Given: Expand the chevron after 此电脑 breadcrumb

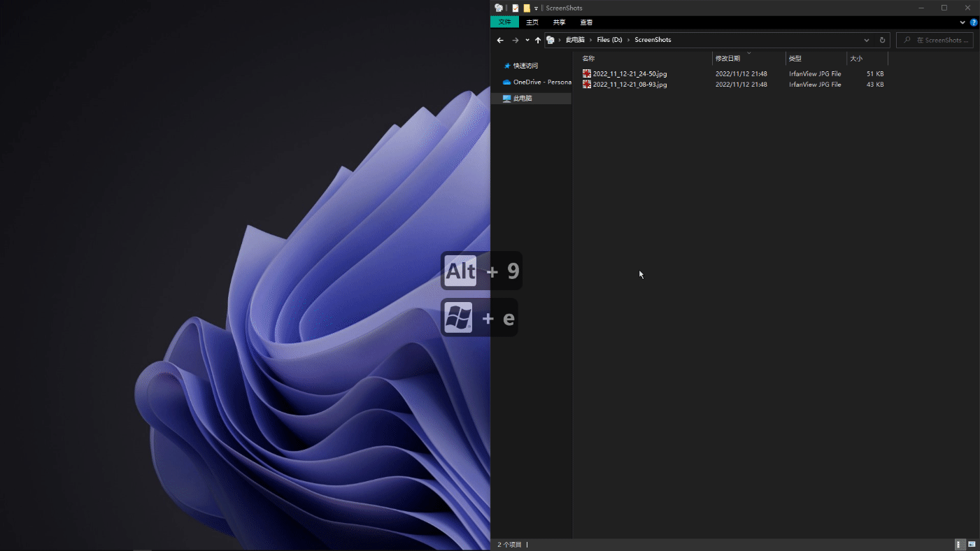Looking at the screenshot, I should tap(590, 40).
